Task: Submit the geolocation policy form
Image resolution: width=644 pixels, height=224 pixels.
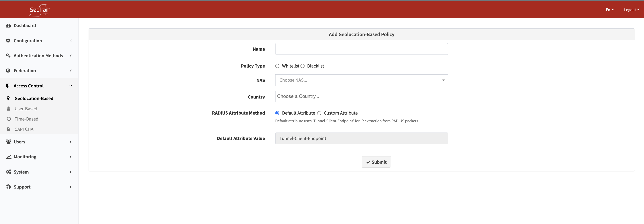Action: point(376,162)
